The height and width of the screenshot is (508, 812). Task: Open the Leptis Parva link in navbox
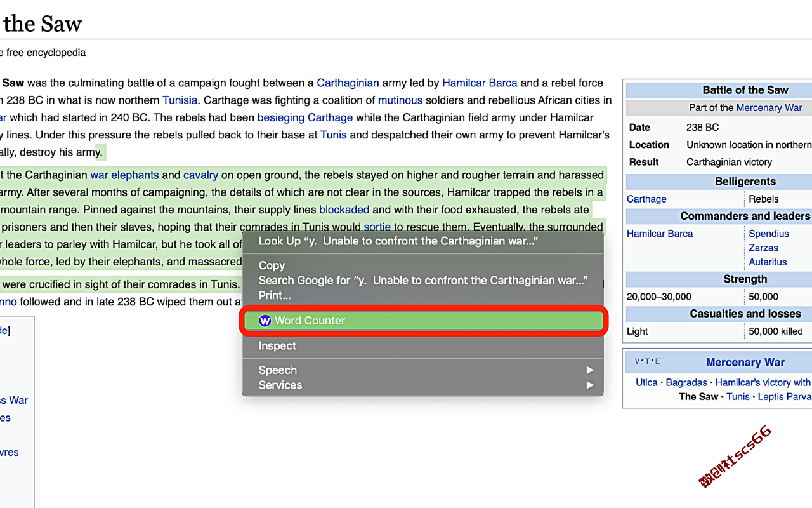[785, 396]
